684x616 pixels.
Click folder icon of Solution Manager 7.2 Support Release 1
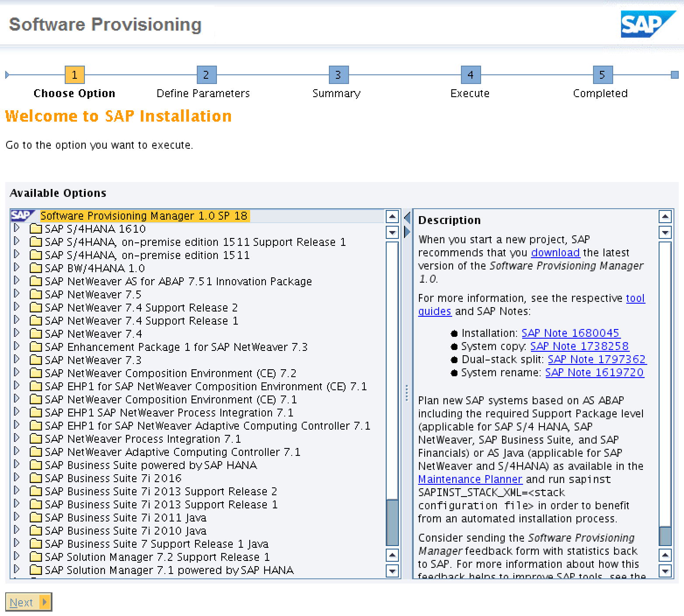point(36,557)
